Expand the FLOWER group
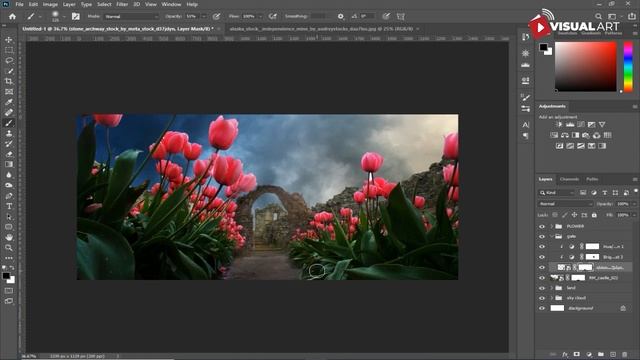 (552, 226)
